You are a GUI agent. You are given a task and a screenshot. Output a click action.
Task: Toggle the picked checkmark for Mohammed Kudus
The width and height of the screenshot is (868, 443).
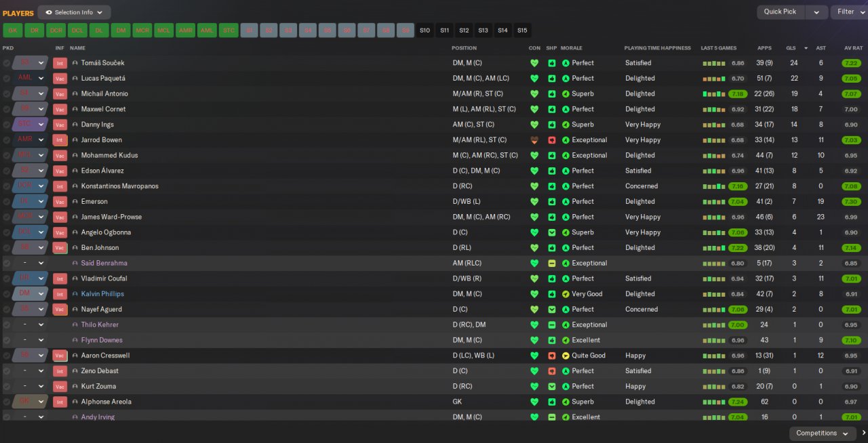click(x=7, y=155)
